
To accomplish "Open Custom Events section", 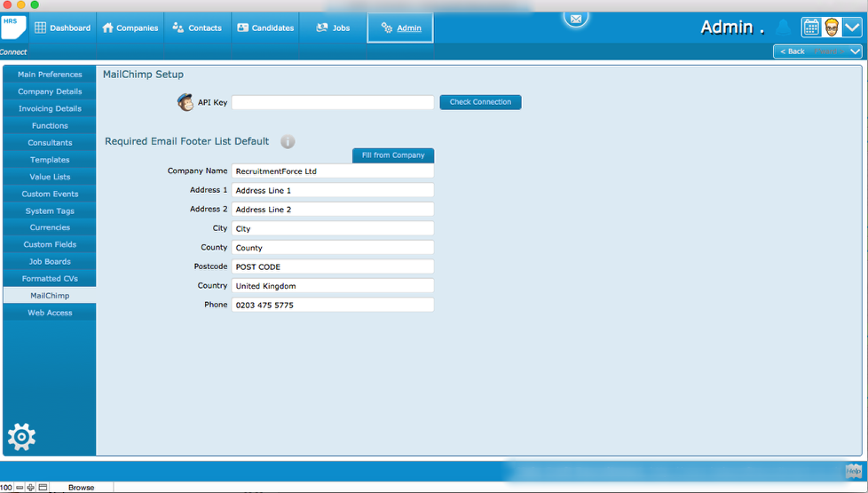I will pos(50,194).
